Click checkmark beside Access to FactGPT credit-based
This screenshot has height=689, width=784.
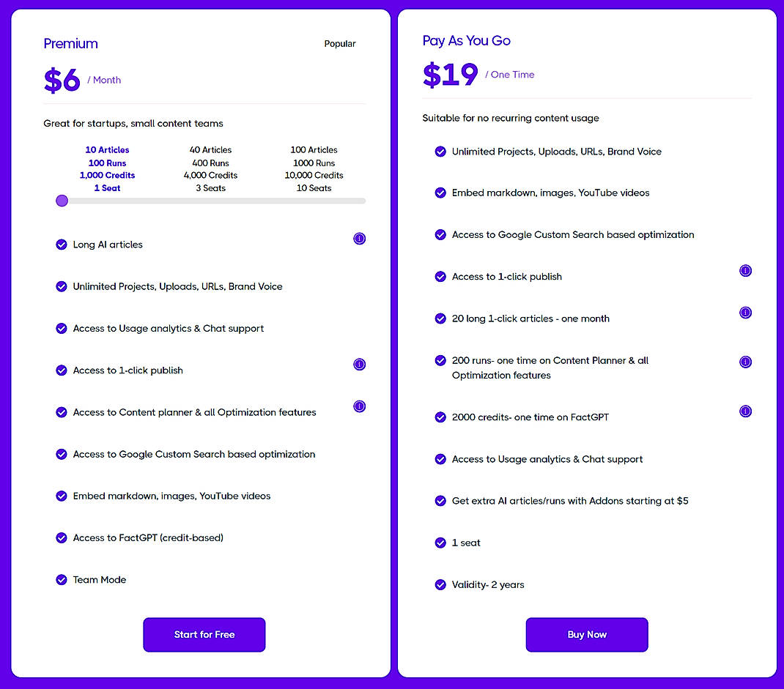(x=62, y=537)
